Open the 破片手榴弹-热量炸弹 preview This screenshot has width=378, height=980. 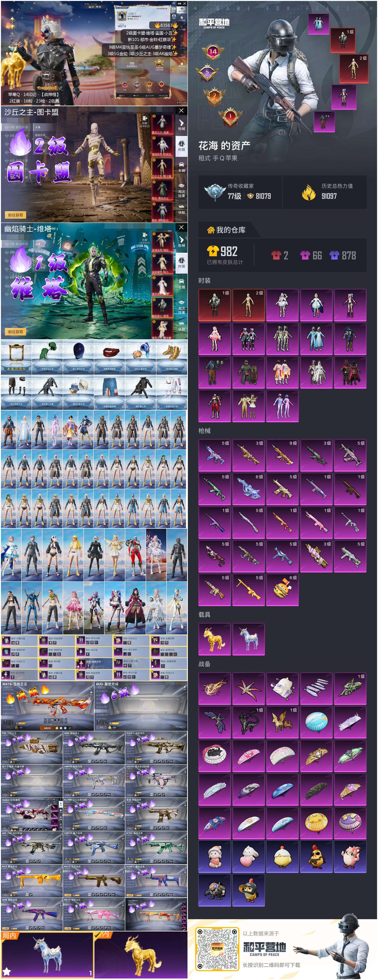32,781
